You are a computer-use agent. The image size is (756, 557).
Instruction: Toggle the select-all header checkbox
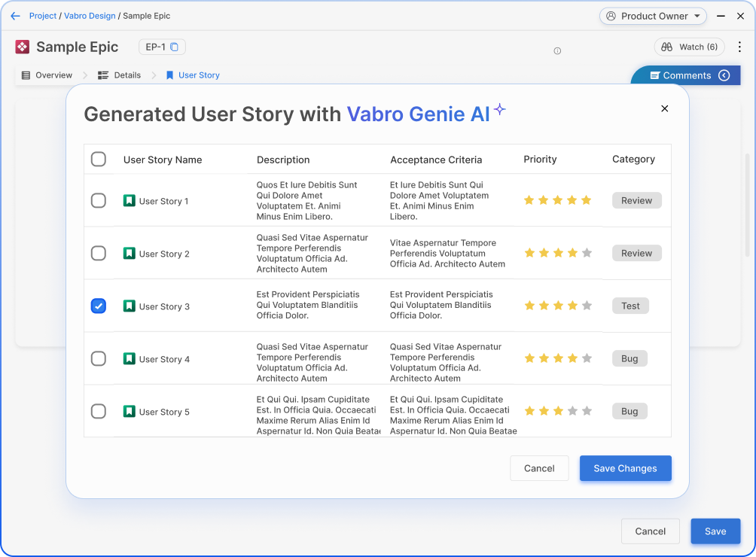pyautogui.click(x=99, y=160)
